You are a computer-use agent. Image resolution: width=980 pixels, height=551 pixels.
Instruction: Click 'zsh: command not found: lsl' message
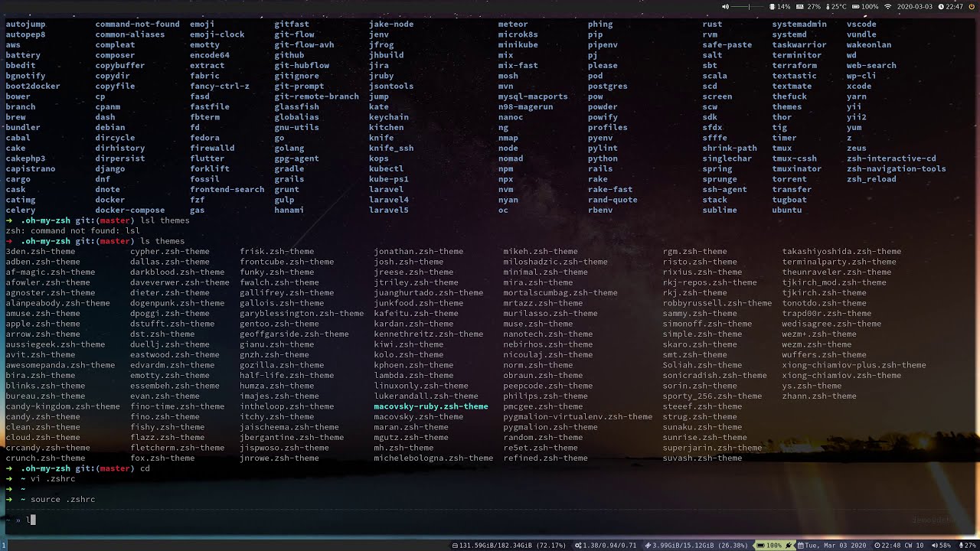tap(73, 231)
